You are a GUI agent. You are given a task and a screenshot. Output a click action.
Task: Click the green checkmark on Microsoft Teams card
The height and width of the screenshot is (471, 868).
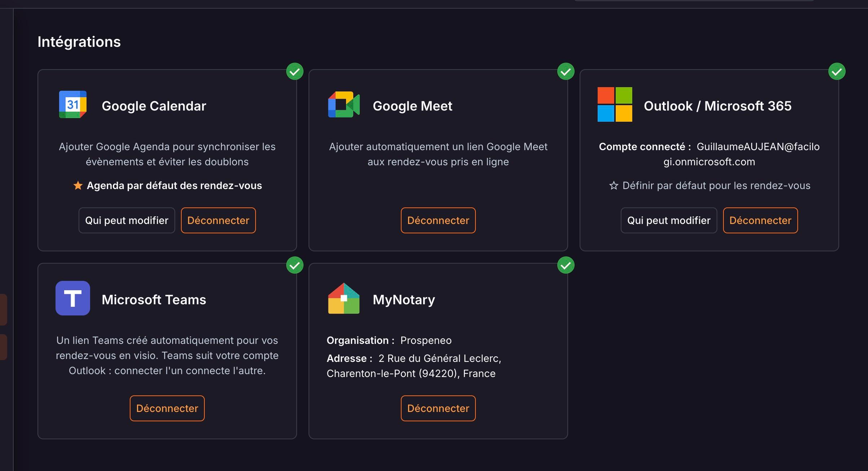pos(295,265)
